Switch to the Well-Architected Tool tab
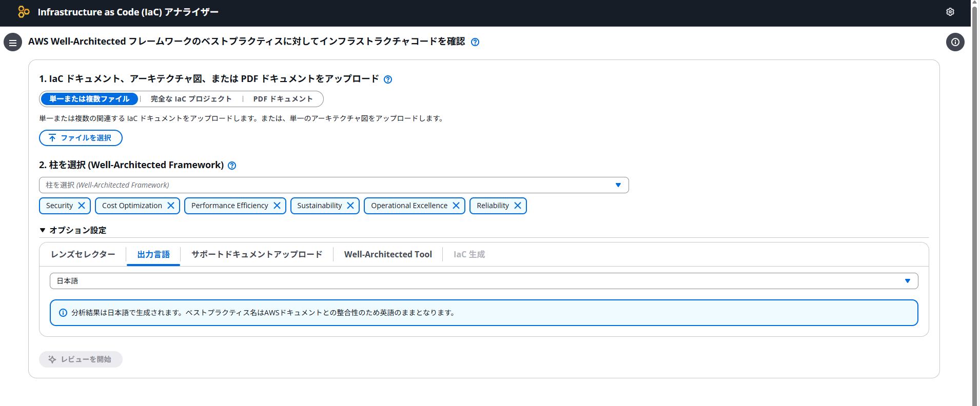Image resolution: width=980 pixels, height=406 pixels. pyautogui.click(x=388, y=254)
